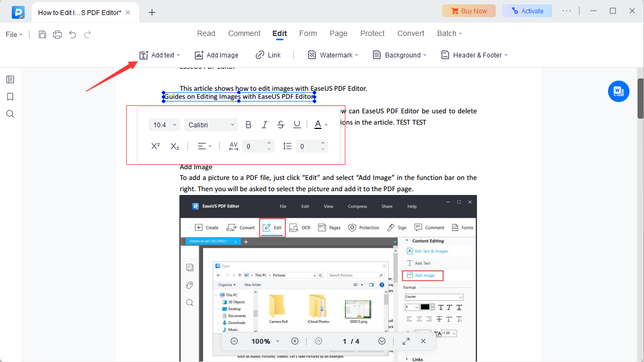This screenshot has width=644, height=362.
Task: Toggle italic formatting
Action: pos(264,125)
